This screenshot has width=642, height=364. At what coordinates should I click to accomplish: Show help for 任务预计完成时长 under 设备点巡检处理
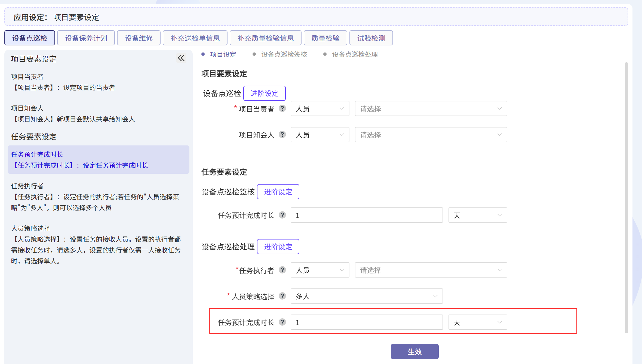click(282, 322)
